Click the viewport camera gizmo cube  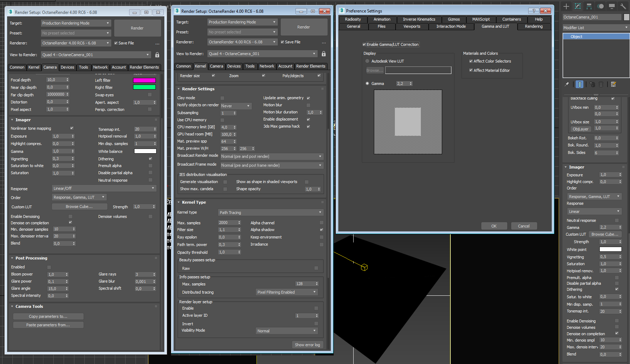click(364, 267)
